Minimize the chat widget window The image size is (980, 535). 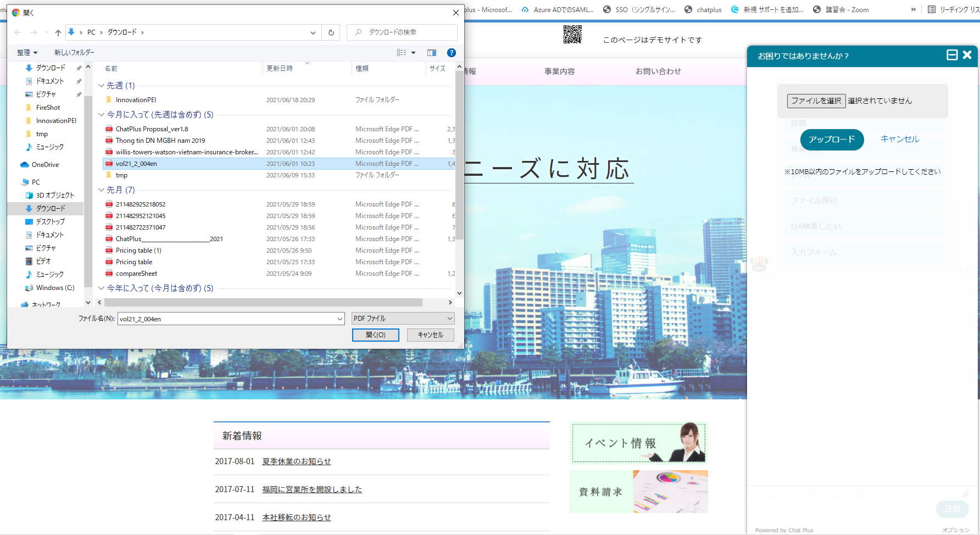(952, 55)
